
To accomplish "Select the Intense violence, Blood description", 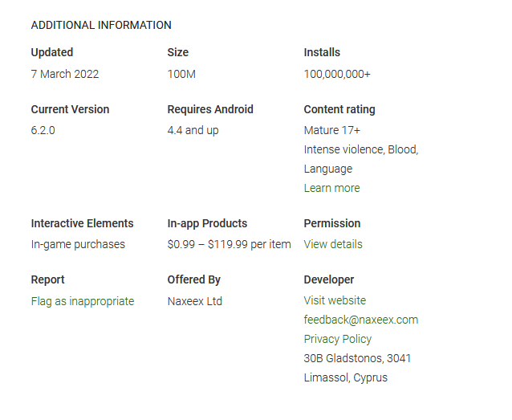I will [x=361, y=149].
